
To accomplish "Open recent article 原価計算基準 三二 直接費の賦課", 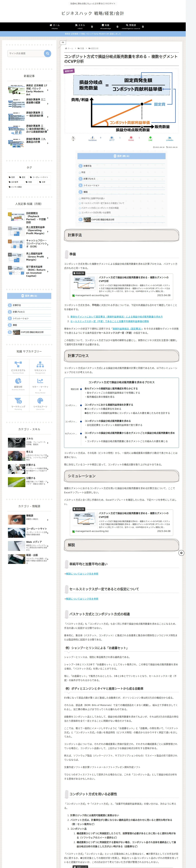I will (x=29, y=103).
